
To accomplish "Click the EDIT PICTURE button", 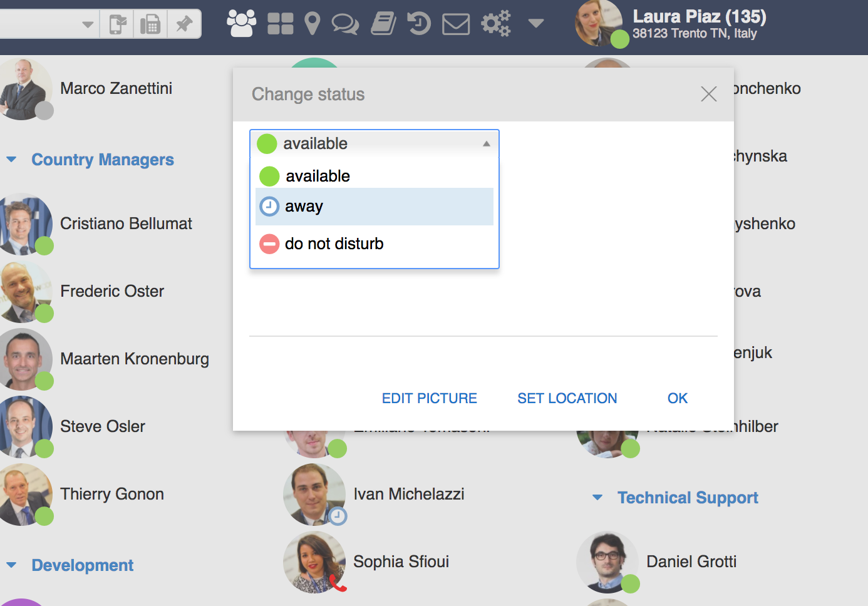I will click(429, 398).
